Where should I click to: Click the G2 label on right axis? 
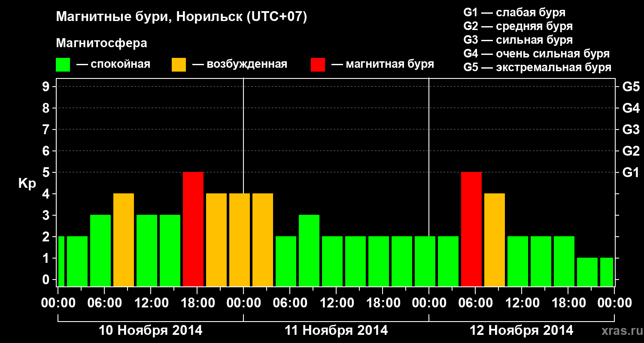coord(631,151)
